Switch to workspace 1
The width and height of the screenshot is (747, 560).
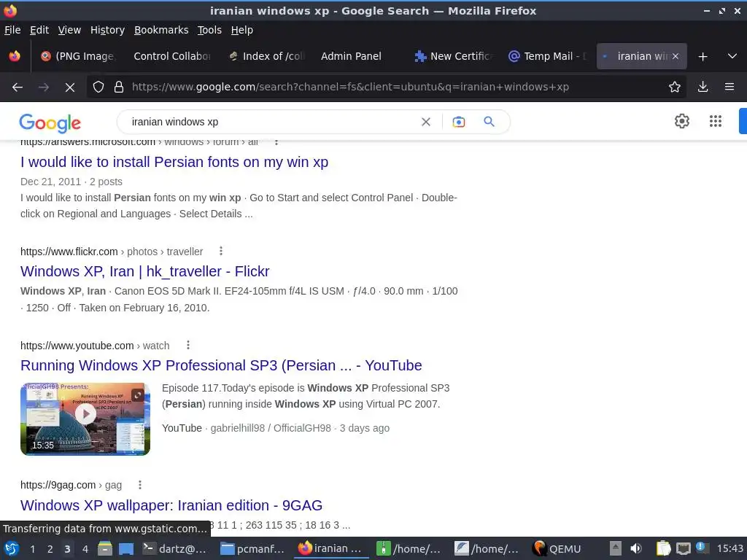coord(32,549)
